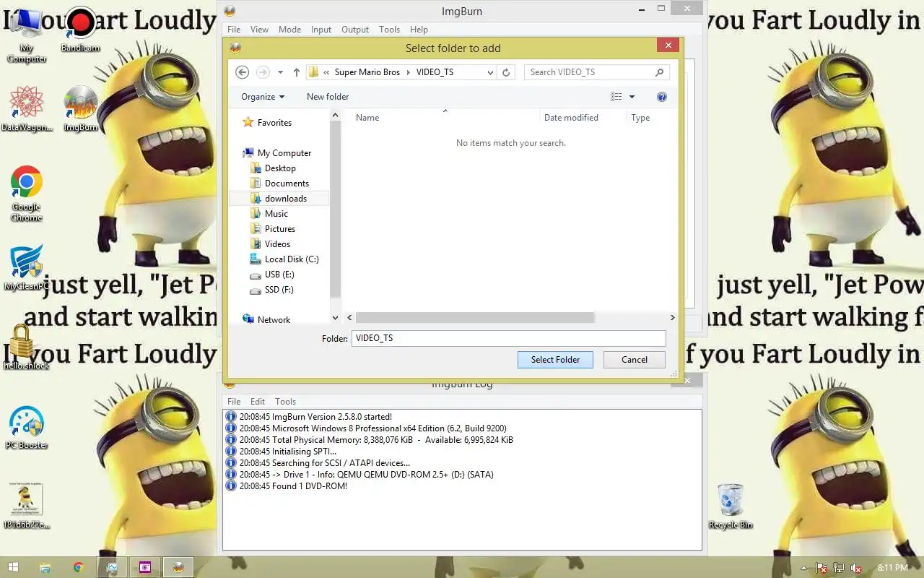Click the sidebar scroll up arrow
The width and height of the screenshot is (924, 578).
click(335, 115)
